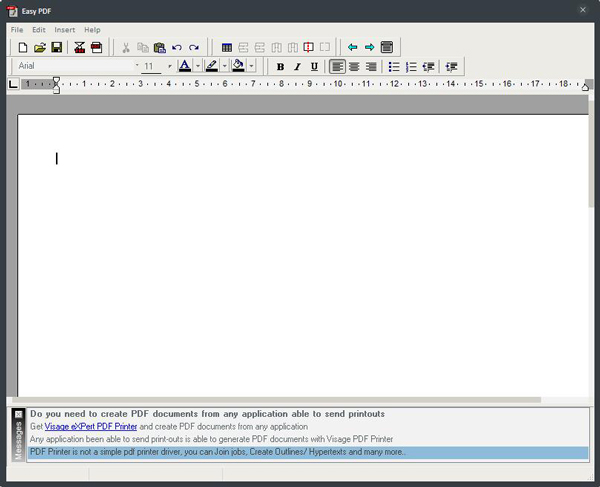600x487 pixels.
Task: Cut the selection with scissors icon
Action: (126, 47)
